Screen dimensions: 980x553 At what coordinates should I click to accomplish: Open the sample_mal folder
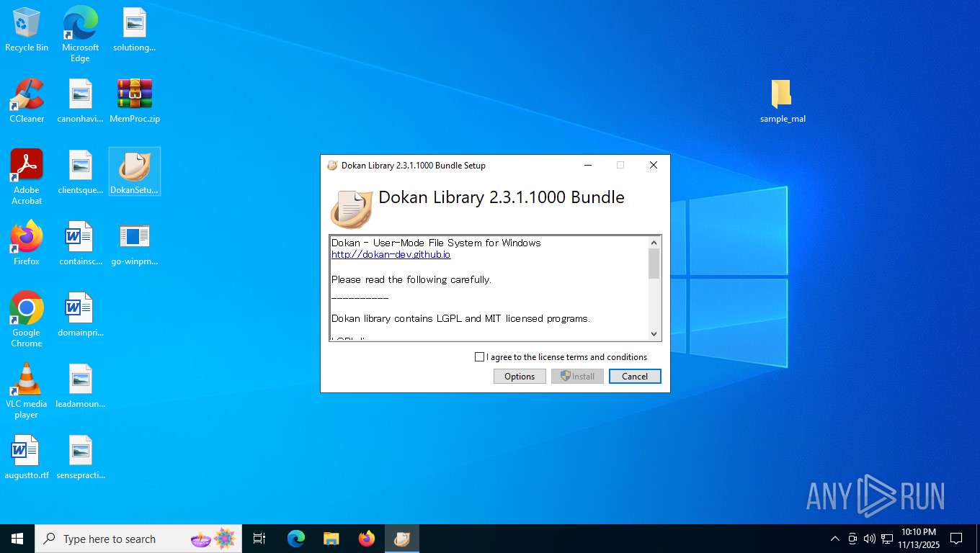(x=783, y=101)
